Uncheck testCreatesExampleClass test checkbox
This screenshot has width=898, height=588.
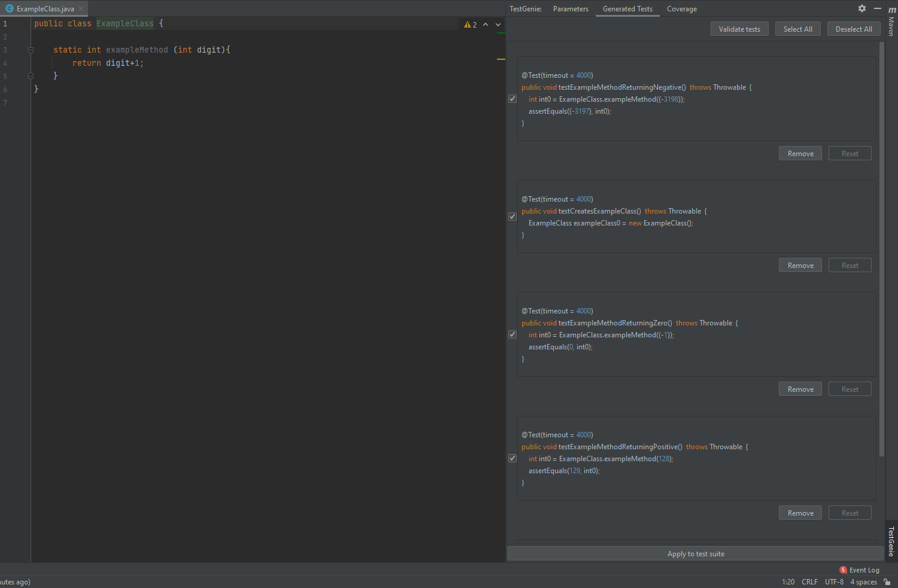[512, 217]
